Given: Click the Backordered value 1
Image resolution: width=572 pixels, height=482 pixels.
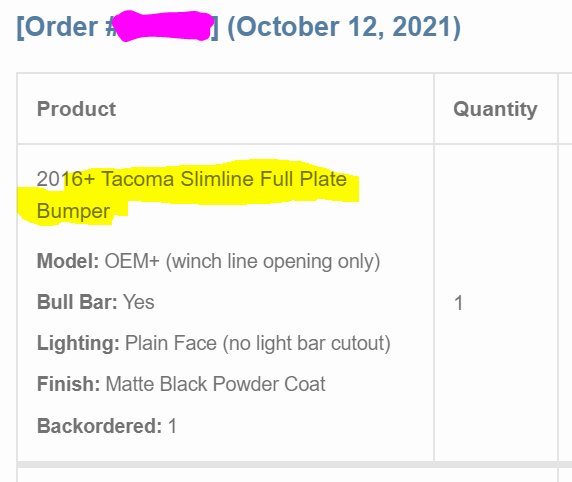Looking at the screenshot, I should coord(172,425).
